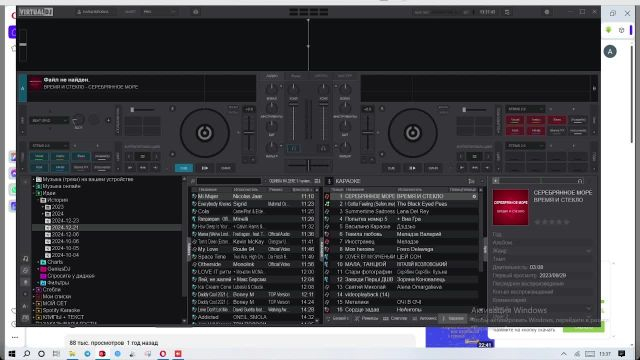Image resolution: width=640 pixels, height=360 pixels.
Task: Switch to the Караоке sideview tab
Action: (x=453, y=318)
